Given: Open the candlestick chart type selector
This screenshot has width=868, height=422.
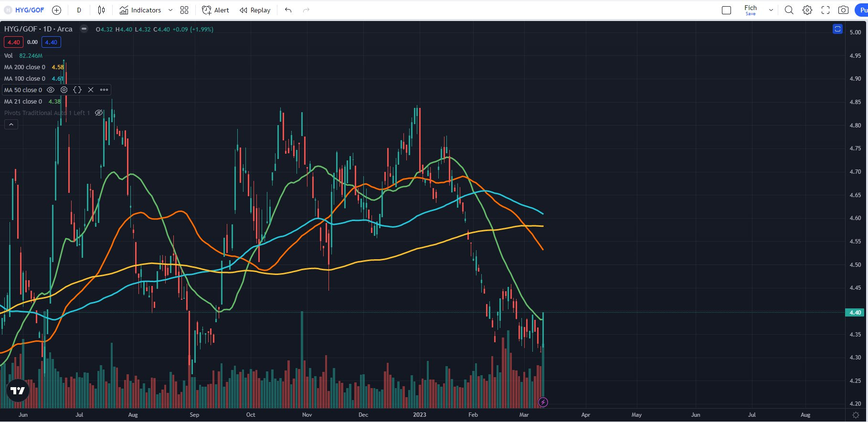Looking at the screenshot, I should pyautogui.click(x=101, y=10).
